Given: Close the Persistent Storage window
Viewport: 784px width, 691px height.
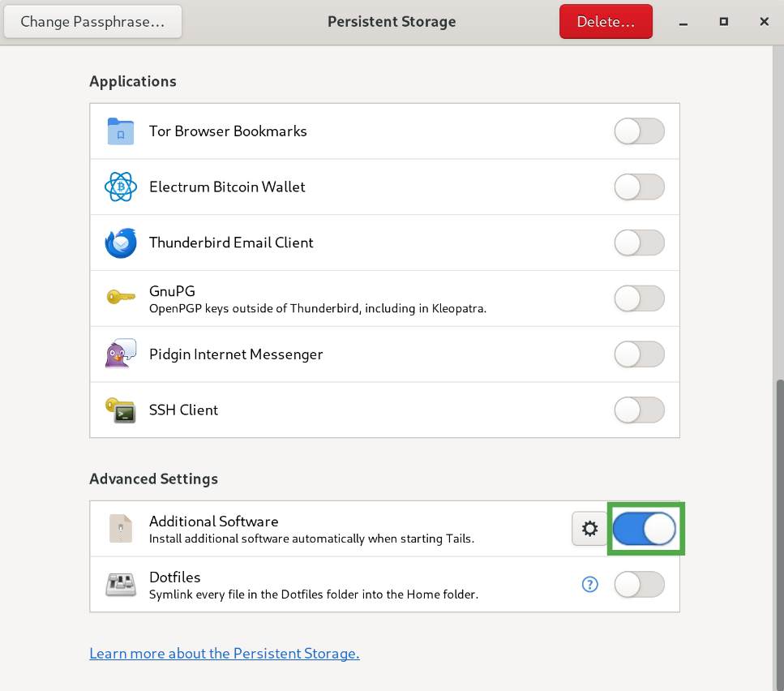Looking at the screenshot, I should tap(764, 22).
